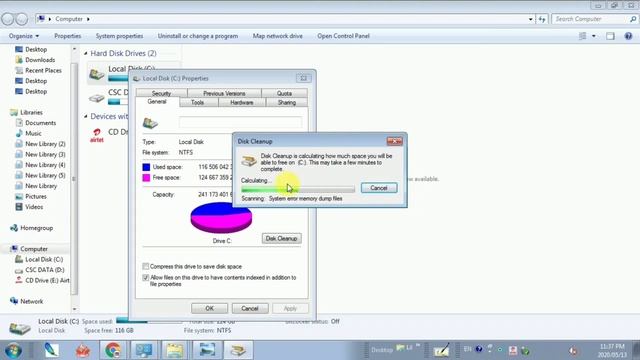This screenshot has width=640, height=360.
Task: Click the Disk Cleanup button in Properties
Action: click(x=281, y=238)
